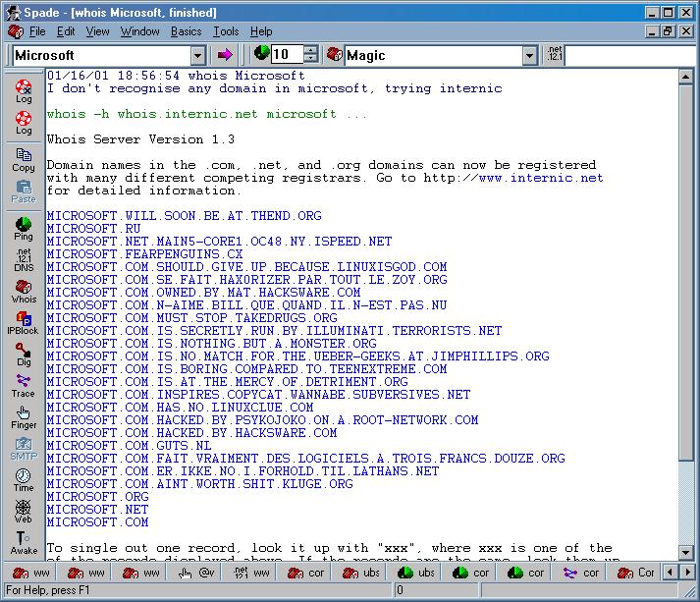700x602 pixels.
Task: Click the SMTP tool icon
Action: pyautogui.click(x=24, y=449)
